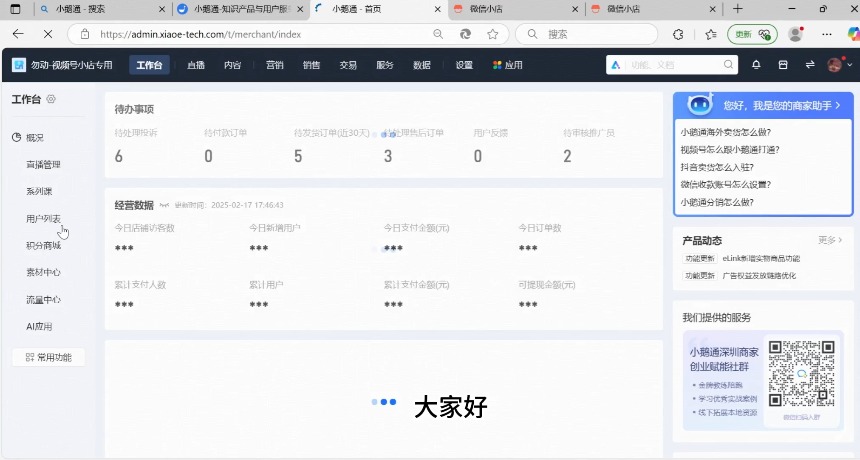
Task: Open the 营销 top menu
Action: pos(274,65)
